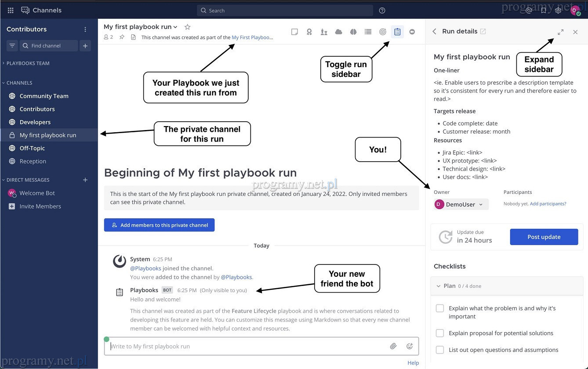This screenshot has width=588, height=369.
Task: Click the pinned messages pin icon
Action: click(122, 37)
